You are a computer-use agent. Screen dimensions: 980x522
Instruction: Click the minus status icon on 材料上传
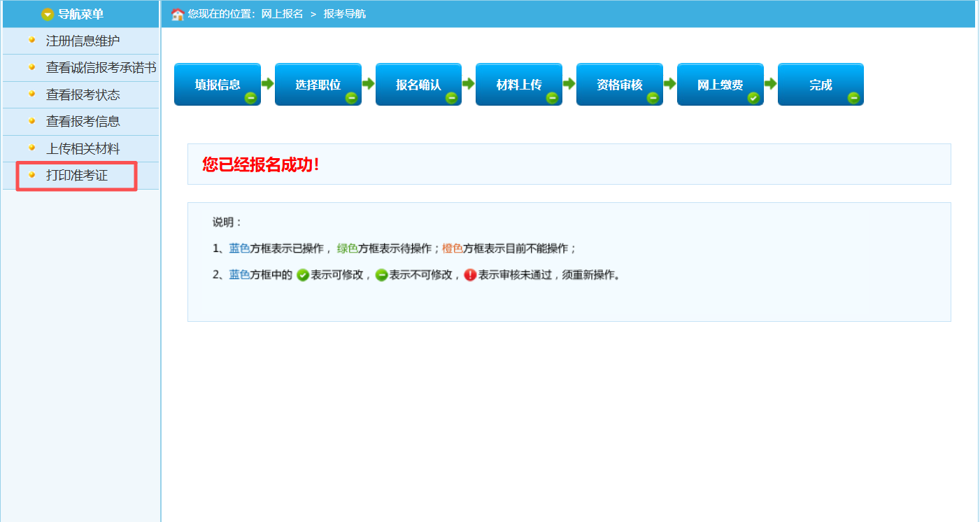552,98
